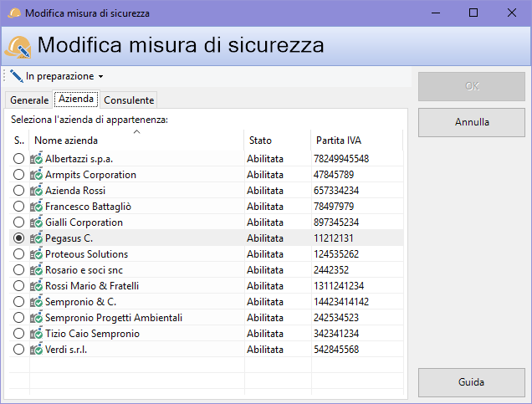Close the Modifica misura di sicurezza window
The height and width of the screenshot is (404, 532).
[512, 13]
